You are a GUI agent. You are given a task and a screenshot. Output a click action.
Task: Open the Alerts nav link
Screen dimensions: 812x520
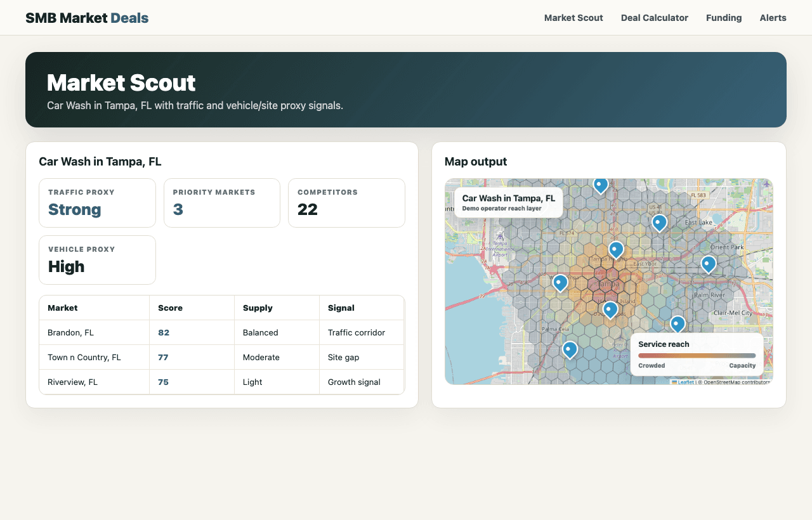click(x=773, y=18)
